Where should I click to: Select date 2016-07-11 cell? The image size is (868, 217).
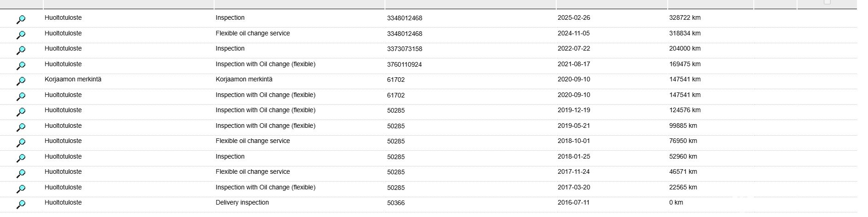coord(573,202)
